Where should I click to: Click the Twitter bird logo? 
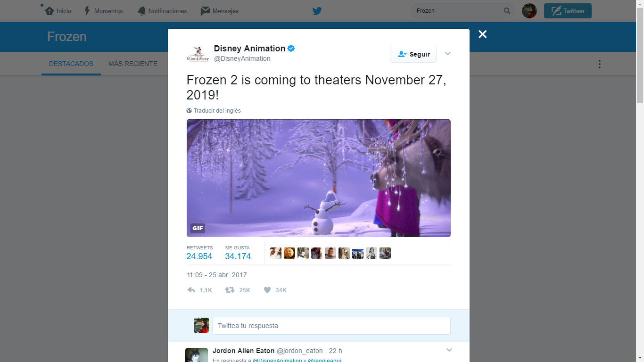pyautogui.click(x=317, y=11)
